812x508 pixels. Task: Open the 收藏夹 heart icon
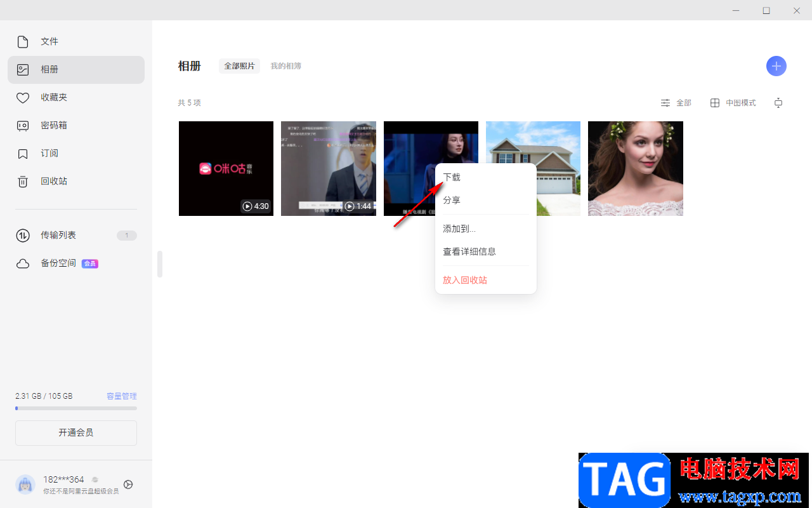23,98
